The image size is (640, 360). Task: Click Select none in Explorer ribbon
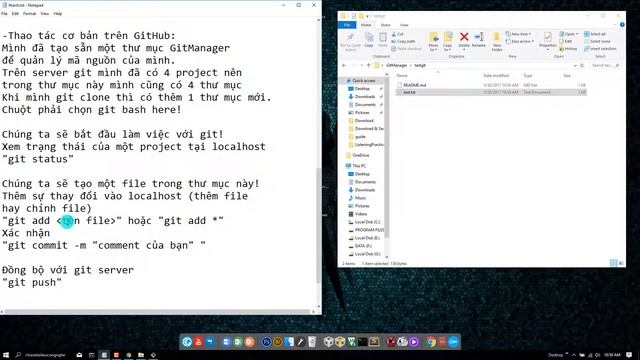tap(597, 42)
